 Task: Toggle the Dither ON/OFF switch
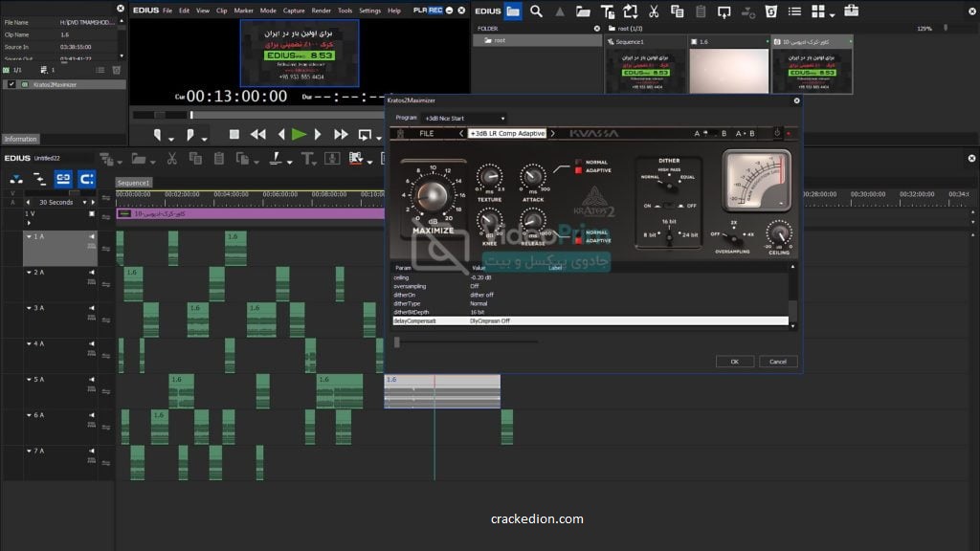(669, 206)
